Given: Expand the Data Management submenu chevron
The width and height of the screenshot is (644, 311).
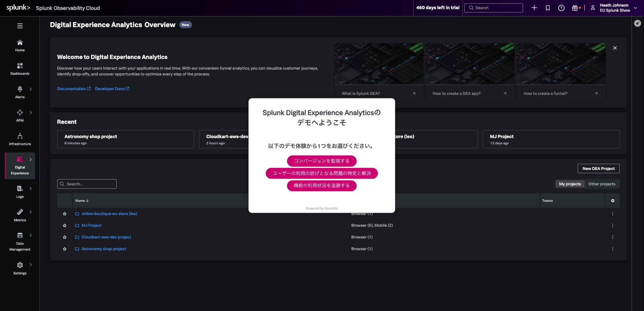Looking at the screenshot, I should [x=31, y=235].
